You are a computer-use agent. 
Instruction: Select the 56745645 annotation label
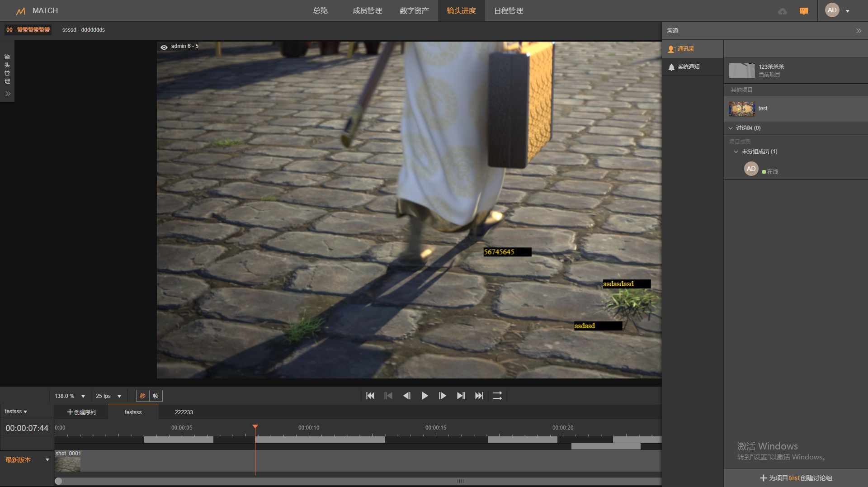click(508, 252)
